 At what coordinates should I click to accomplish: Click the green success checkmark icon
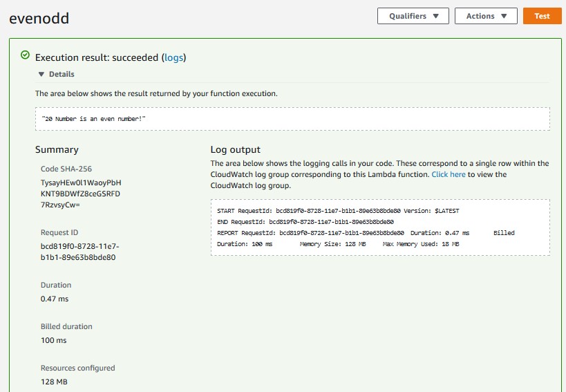[25, 55]
